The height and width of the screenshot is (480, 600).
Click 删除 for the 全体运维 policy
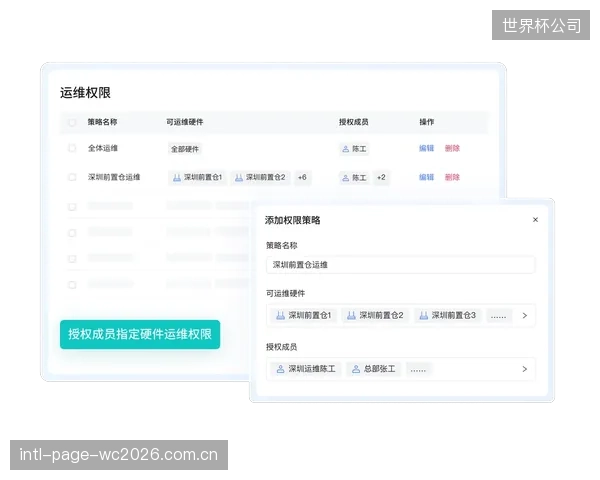click(x=452, y=148)
